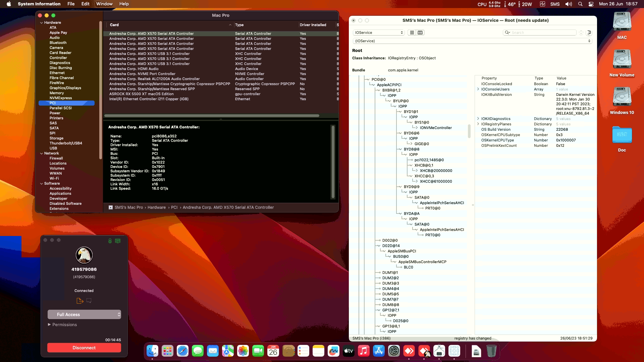The image size is (644, 362).
Task: Expand the IOKitDiagnostics property row
Action: [478, 119]
